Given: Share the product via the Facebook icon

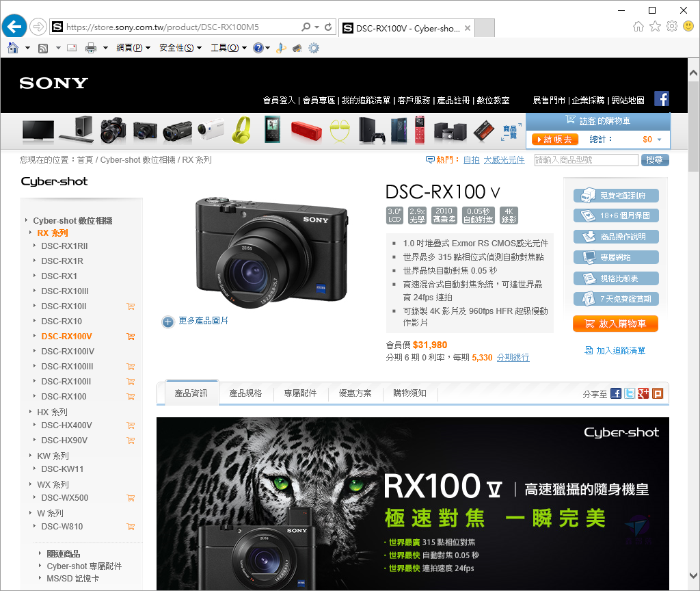Looking at the screenshot, I should pyautogui.click(x=616, y=393).
